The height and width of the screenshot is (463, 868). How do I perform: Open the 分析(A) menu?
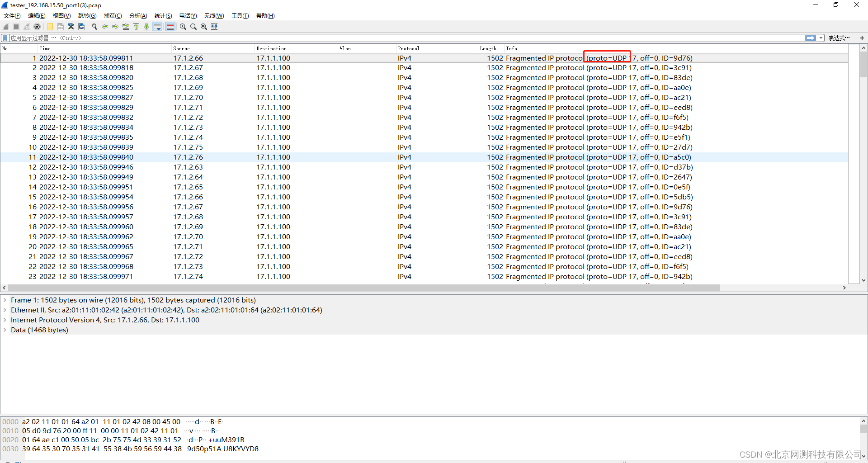[138, 16]
